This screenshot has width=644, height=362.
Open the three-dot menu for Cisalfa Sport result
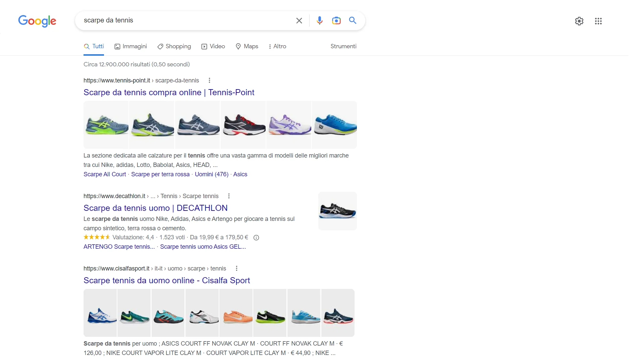[236, 268]
